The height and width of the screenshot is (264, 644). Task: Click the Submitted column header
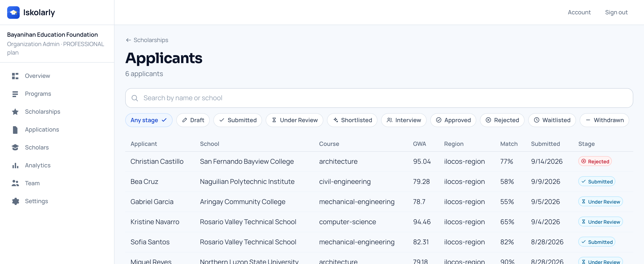tap(545, 144)
